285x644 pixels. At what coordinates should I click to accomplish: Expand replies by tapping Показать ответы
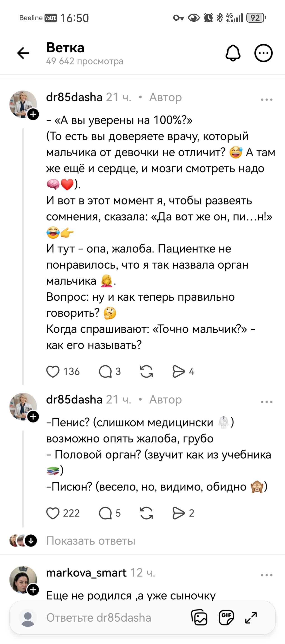[x=91, y=541]
